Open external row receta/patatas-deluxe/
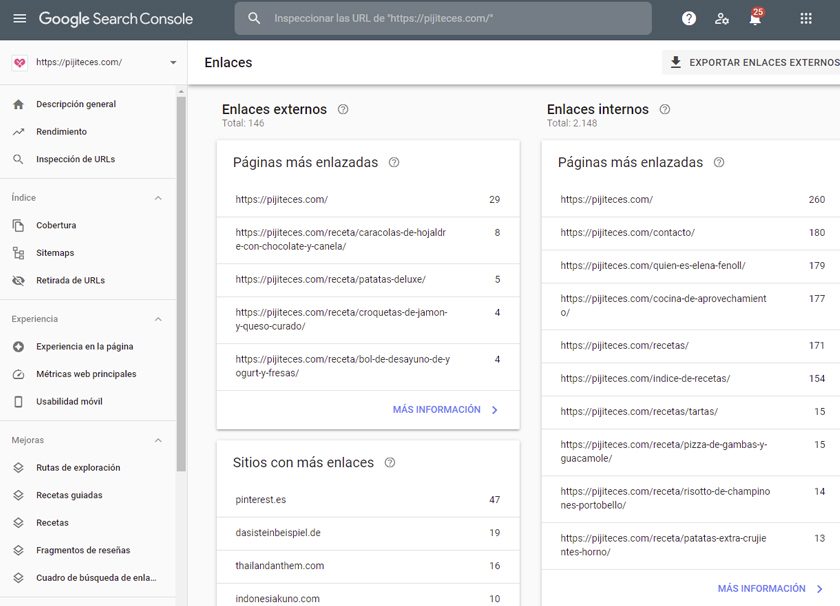The width and height of the screenshot is (840, 606). coord(368,280)
